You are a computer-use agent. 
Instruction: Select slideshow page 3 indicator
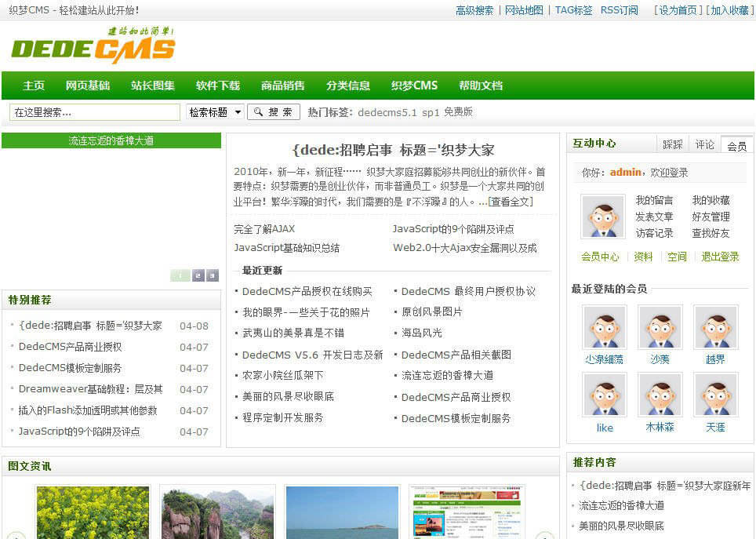[213, 275]
